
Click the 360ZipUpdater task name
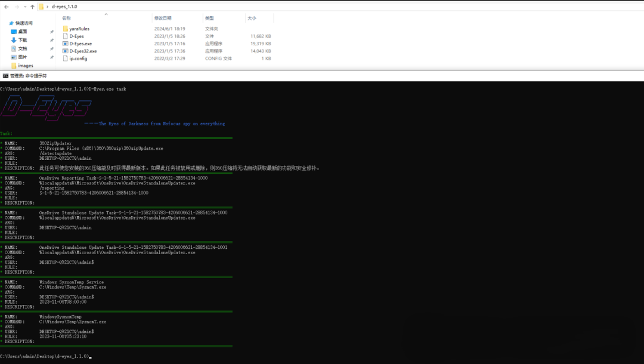pyautogui.click(x=55, y=143)
